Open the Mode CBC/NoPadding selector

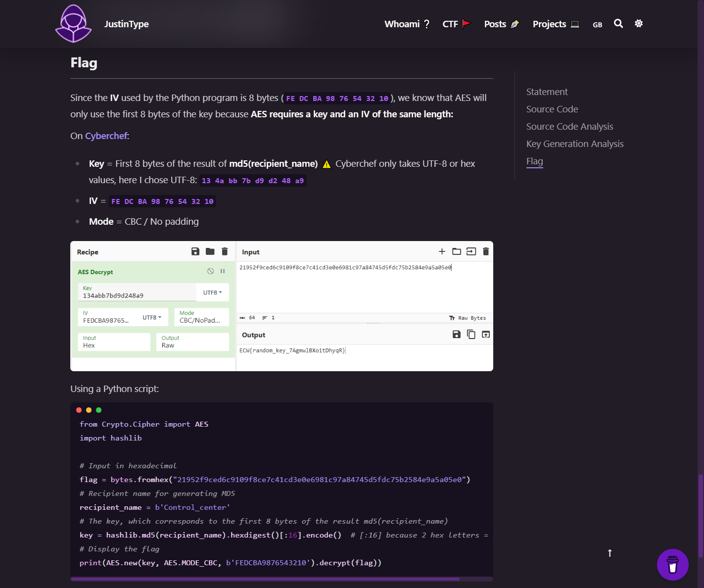(201, 317)
